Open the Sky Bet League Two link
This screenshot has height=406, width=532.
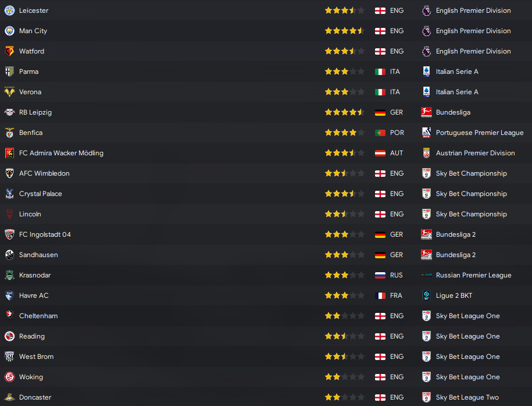[x=467, y=397]
